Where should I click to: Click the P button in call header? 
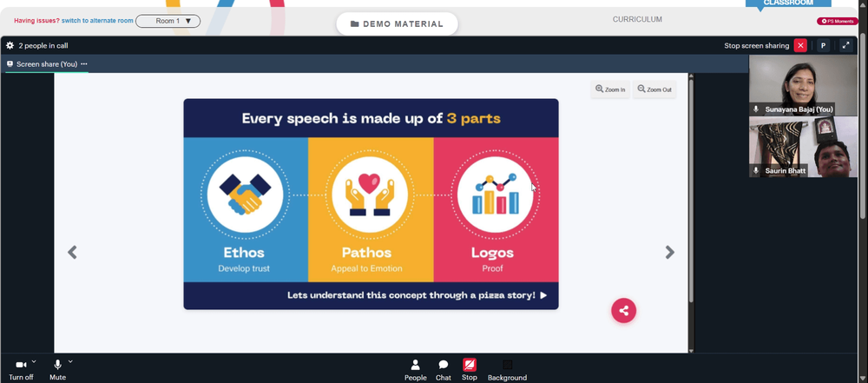(x=823, y=45)
